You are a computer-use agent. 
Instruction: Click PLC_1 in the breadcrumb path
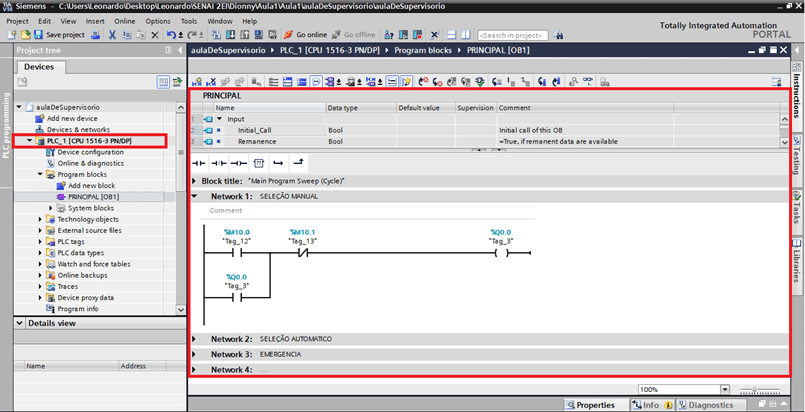(x=332, y=50)
